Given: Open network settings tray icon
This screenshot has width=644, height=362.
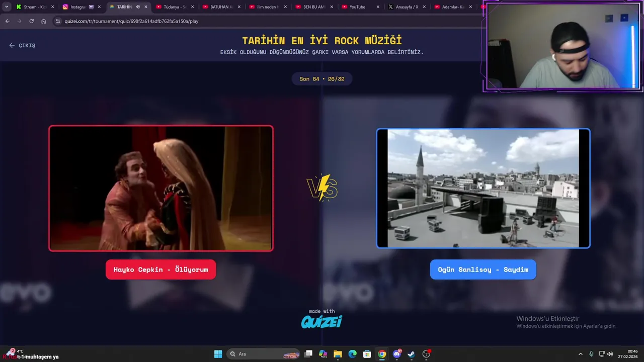Looking at the screenshot, I should pos(602,354).
